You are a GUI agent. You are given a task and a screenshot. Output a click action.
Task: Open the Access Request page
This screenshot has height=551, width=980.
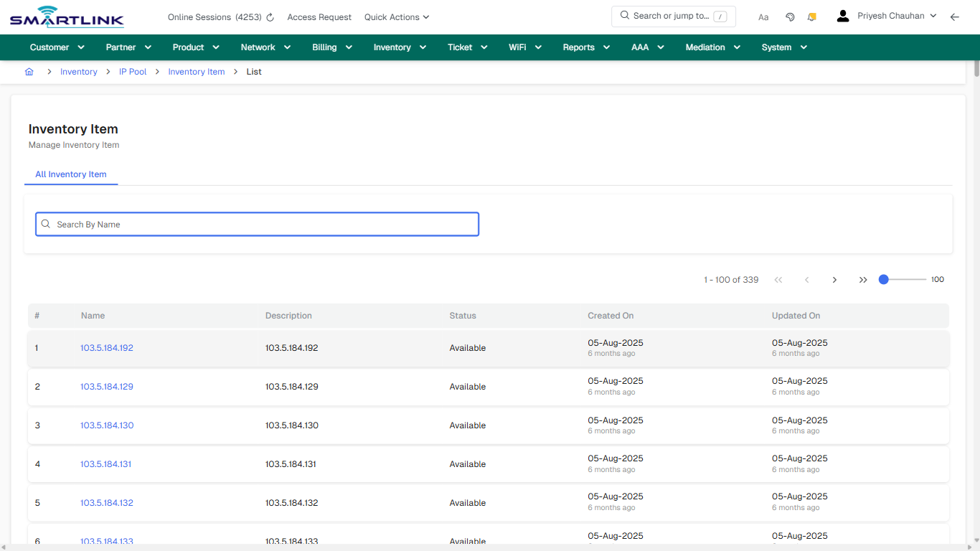[319, 17]
